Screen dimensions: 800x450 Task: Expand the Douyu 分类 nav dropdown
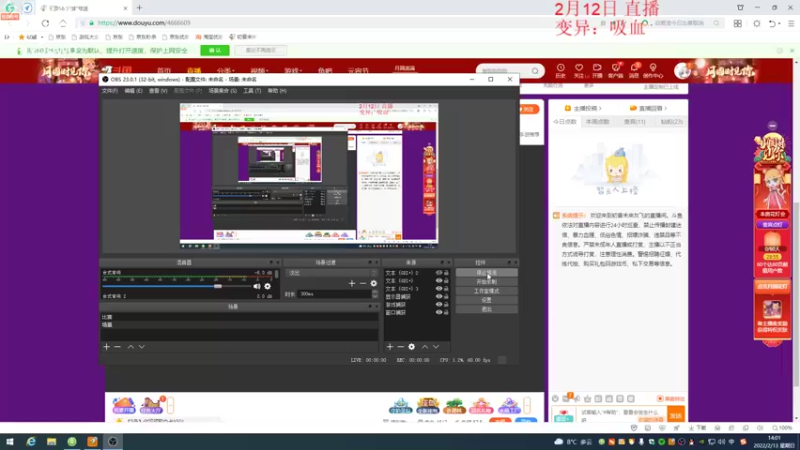coord(226,70)
